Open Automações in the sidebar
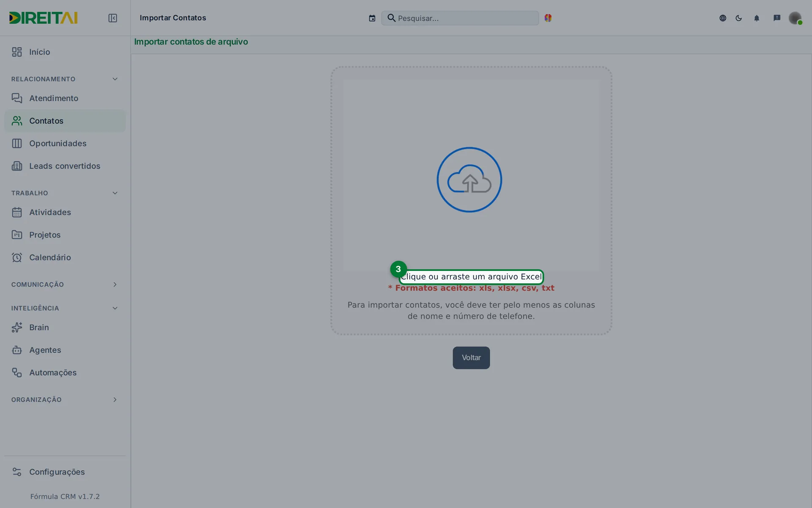812x508 pixels. click(x=65, y=373)
